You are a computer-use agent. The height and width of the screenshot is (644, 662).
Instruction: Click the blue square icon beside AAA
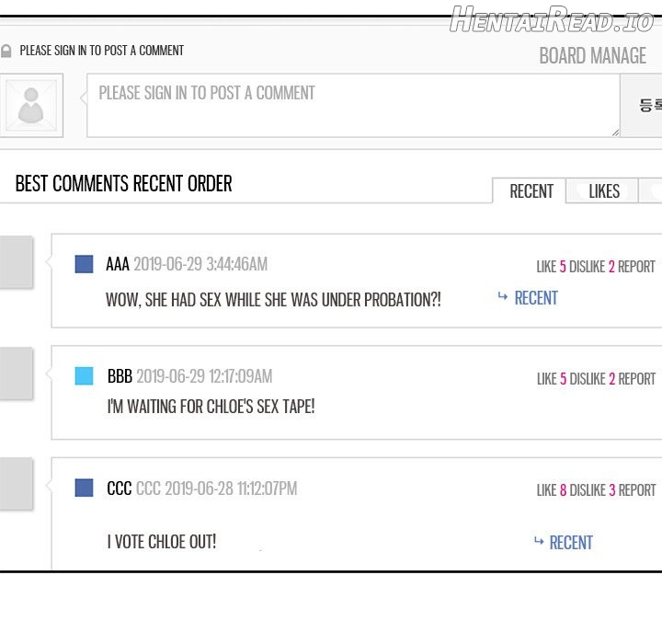tap(84, 264)
